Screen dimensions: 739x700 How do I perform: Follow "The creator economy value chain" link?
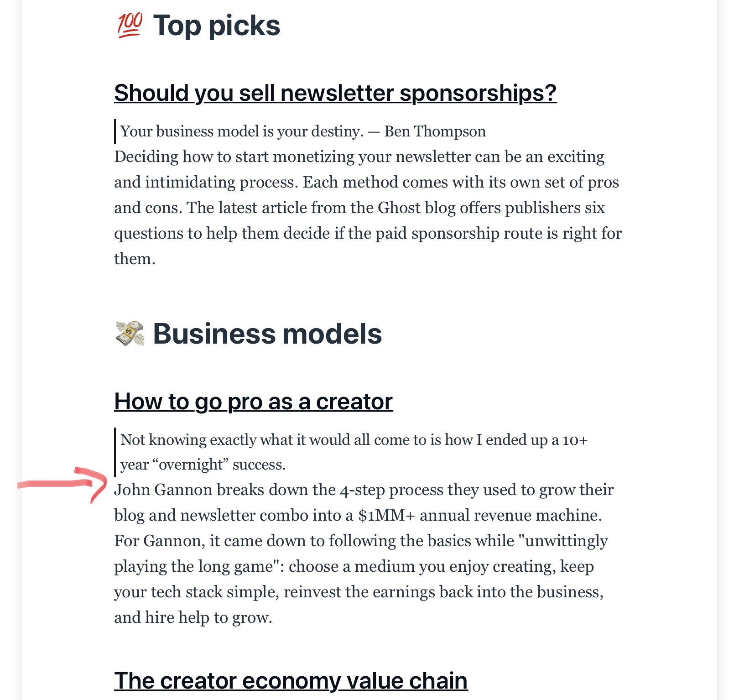[x=291, y=681]
